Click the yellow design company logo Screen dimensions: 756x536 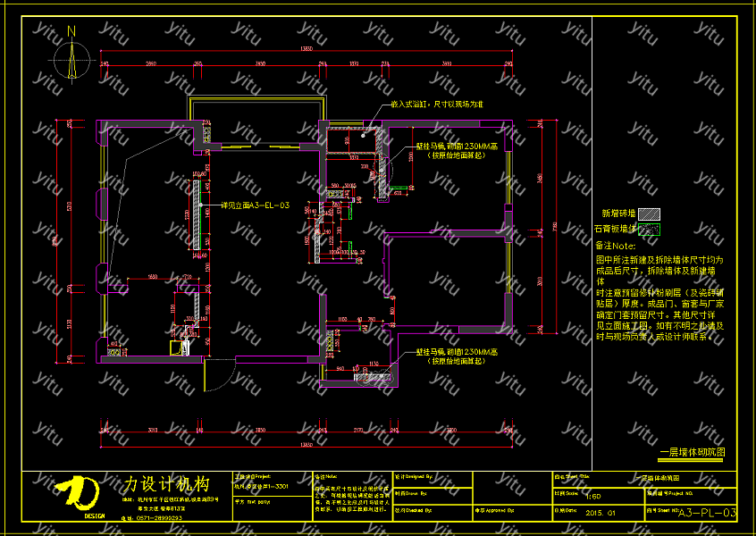point(80,494)
